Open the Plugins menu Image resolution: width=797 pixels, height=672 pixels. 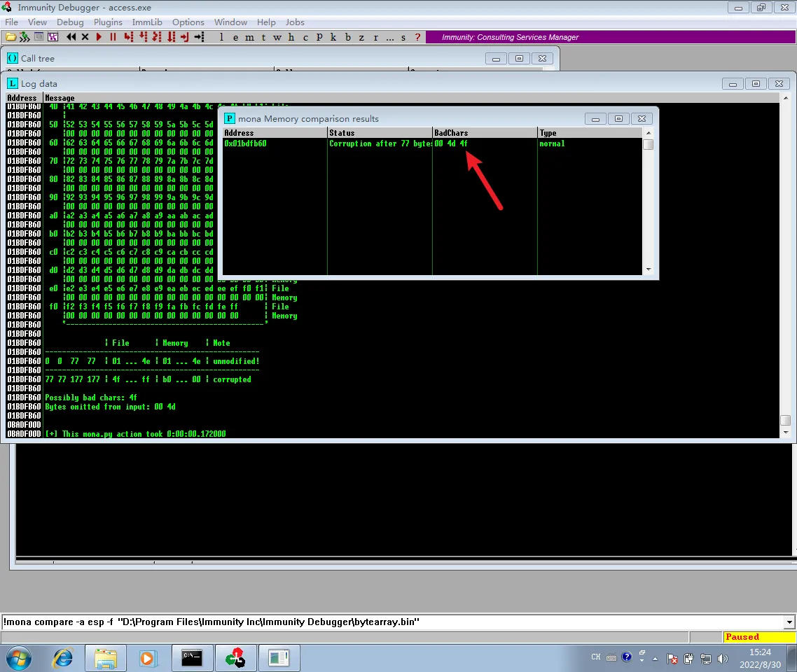(x=108, y=22)
